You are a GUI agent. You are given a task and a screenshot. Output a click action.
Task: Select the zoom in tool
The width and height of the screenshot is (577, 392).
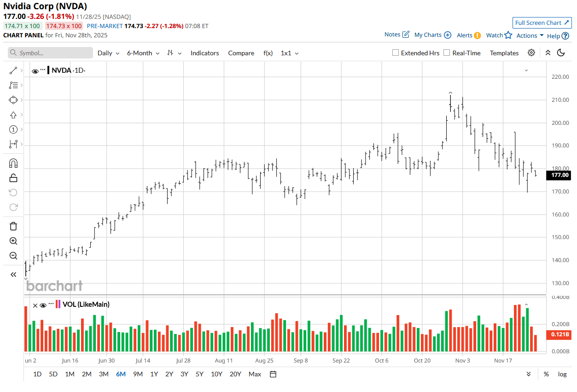13,241
